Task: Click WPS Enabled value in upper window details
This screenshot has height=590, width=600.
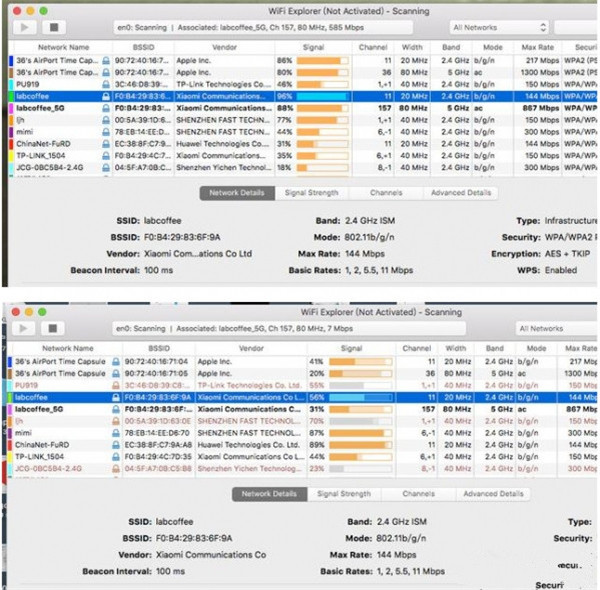Action: 561,270
